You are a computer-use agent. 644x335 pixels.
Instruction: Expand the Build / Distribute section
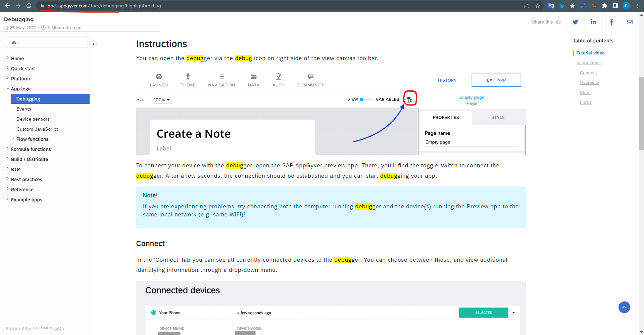pyautogui.click(x=7, y=159)
